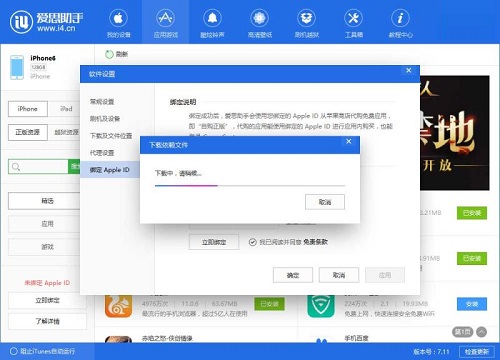The image size is (500, 360).
Task: Open the 应用游戏 app store icon
Action: pos(166,18)
